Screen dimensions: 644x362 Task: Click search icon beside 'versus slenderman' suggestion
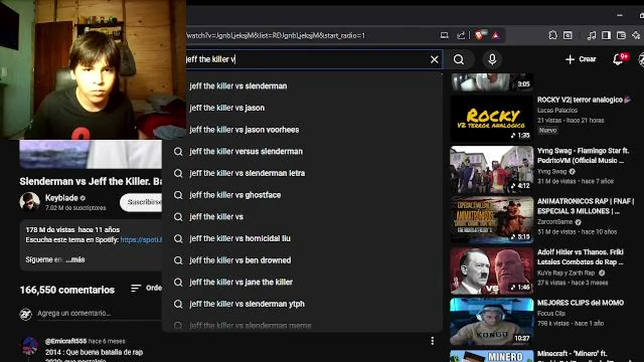tap(178, 151)
